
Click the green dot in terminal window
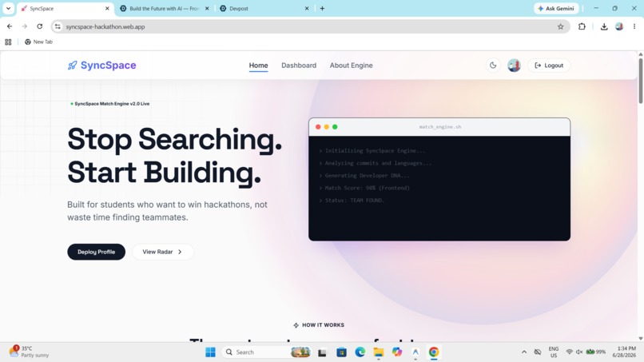coord(335,127)
